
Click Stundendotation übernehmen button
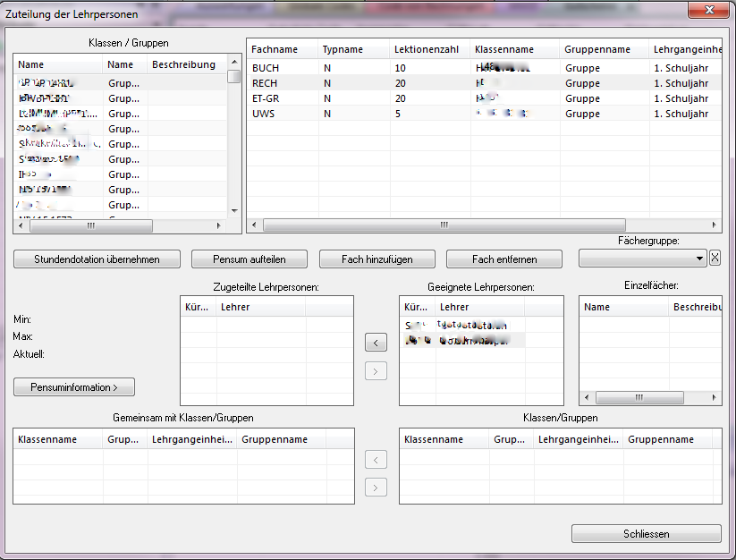pos(97,259)
